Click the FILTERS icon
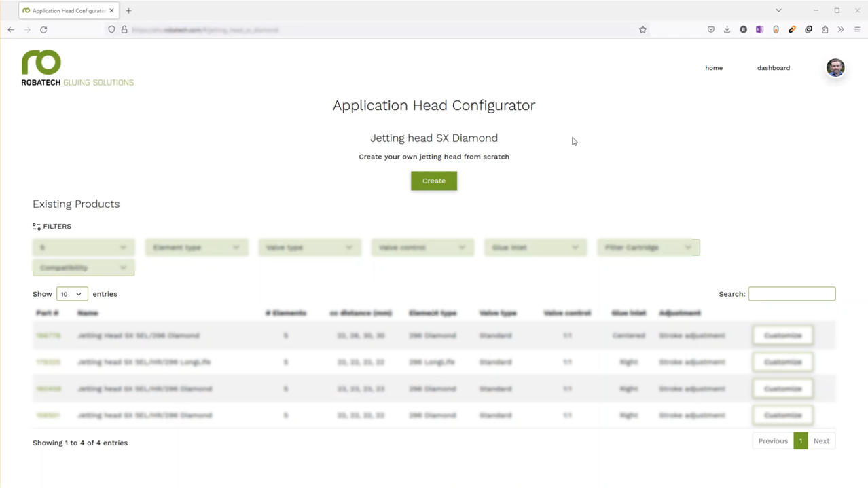Screen dimensions: 868x488 tap(37, 227)
